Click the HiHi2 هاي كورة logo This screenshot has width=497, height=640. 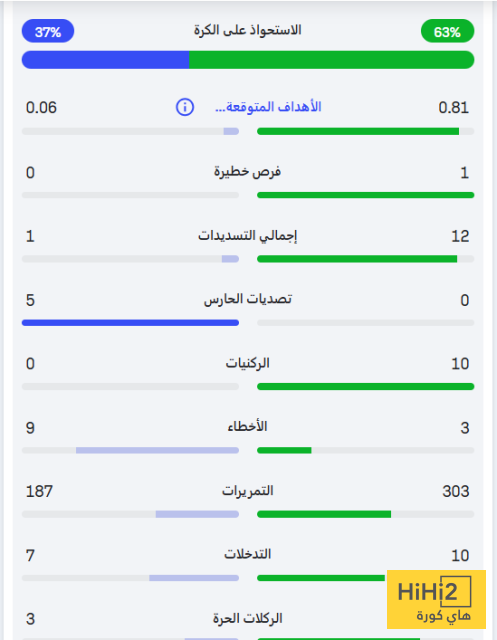tap(436, 599)
